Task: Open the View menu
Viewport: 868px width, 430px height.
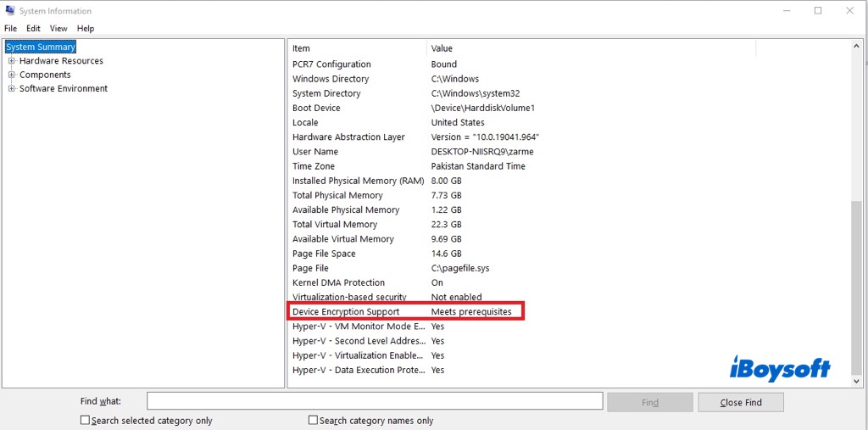Action: click(x=58, y=28)
